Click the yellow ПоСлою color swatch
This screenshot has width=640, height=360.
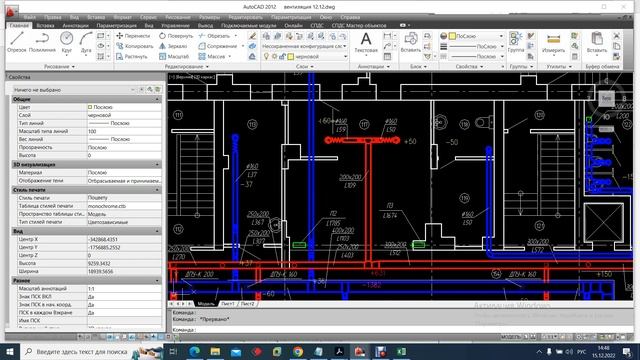coord(452,36)
